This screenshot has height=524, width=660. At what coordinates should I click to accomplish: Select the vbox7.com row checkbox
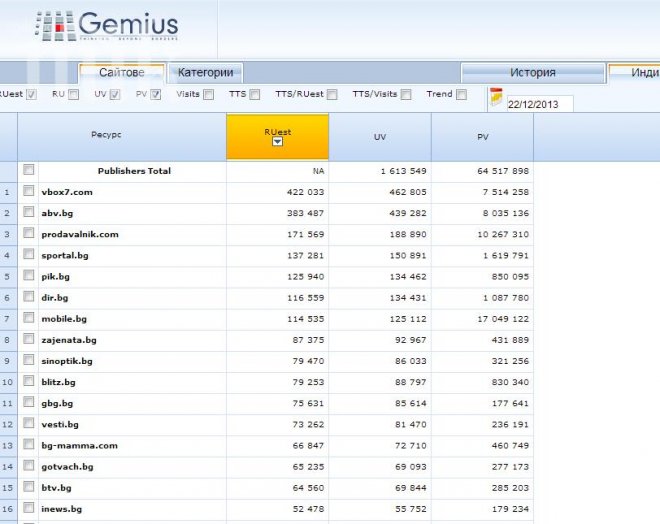[x=29, y=191]
